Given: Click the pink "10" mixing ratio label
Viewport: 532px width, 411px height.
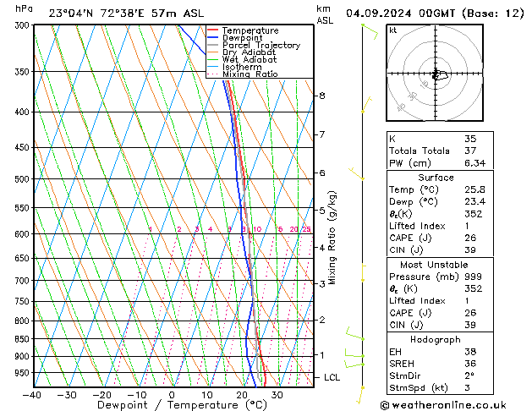Looking at the screenshot, I should pyautogui.click(x=257, y=229).
